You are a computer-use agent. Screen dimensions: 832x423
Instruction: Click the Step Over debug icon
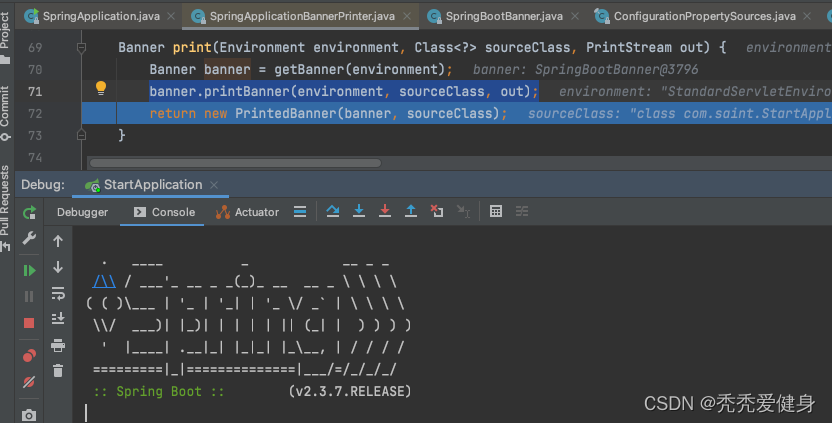coord(333,211)
